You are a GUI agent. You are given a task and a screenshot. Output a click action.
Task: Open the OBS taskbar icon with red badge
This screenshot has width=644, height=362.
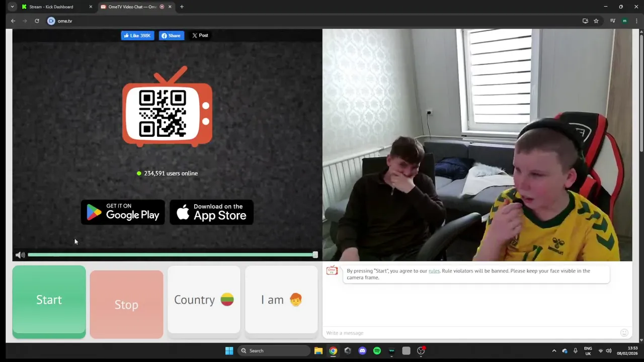click(421, 350)
